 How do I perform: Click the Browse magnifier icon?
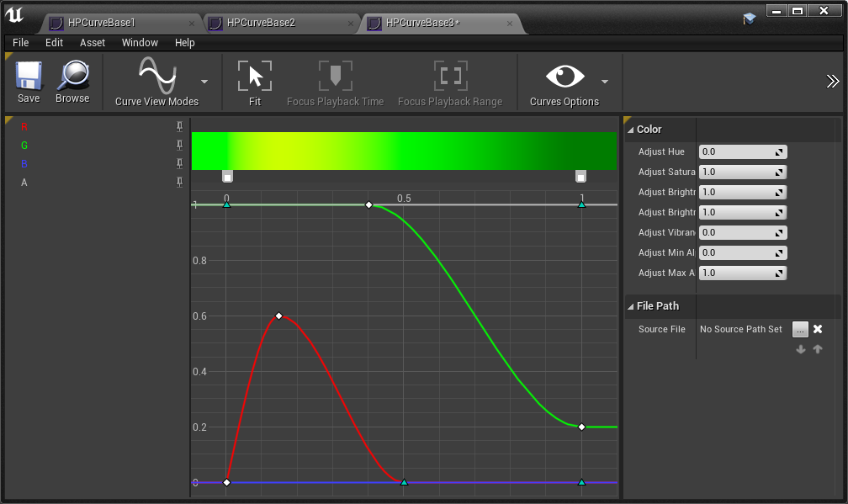pos(73,75)
